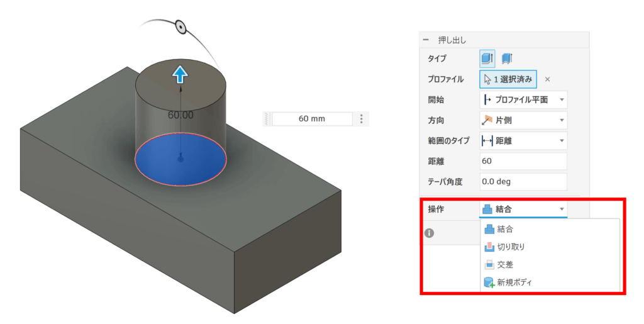644x324 pixels.
Task: Choose 結合 from the operation list
Action: pyautogui.click(x=505, y=229)
